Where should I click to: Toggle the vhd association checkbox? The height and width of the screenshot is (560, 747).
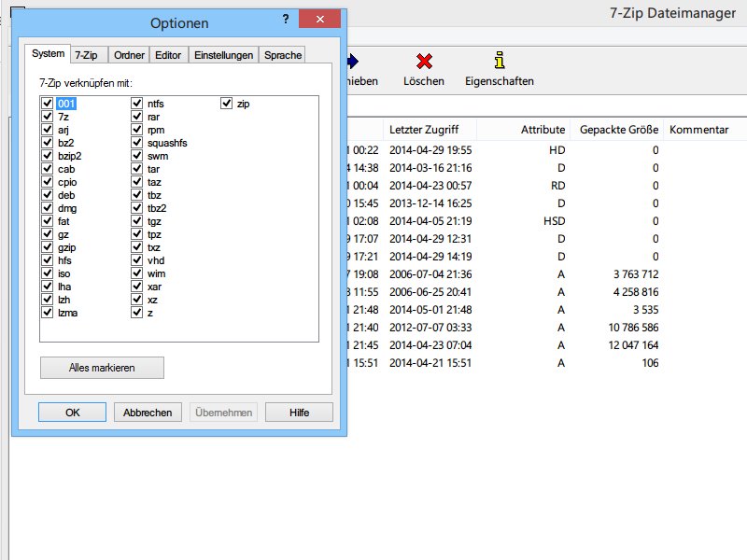pos(136,260)
